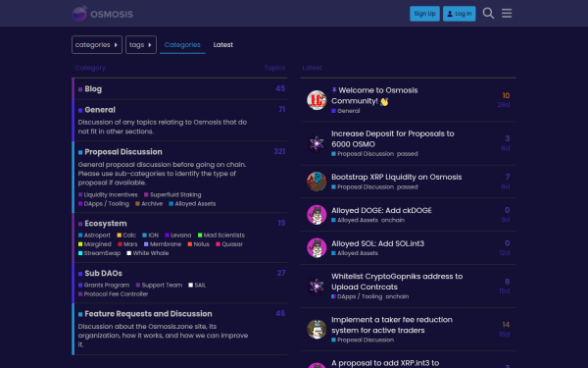Image resolution: width=588 pixels, height=368 pixels.
Task: Click 'onchain' tag under Whitelist CryptoGopniks topic
Action: click(397, 296)
